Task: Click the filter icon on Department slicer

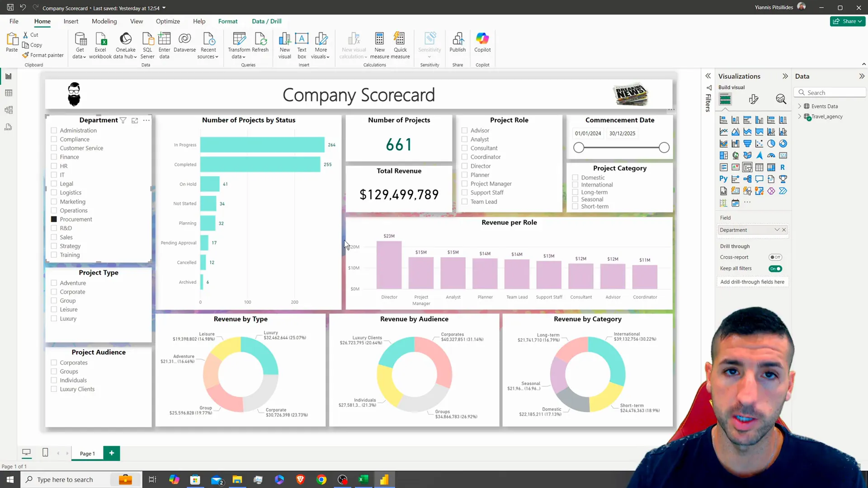Action: tap(123, 120)
